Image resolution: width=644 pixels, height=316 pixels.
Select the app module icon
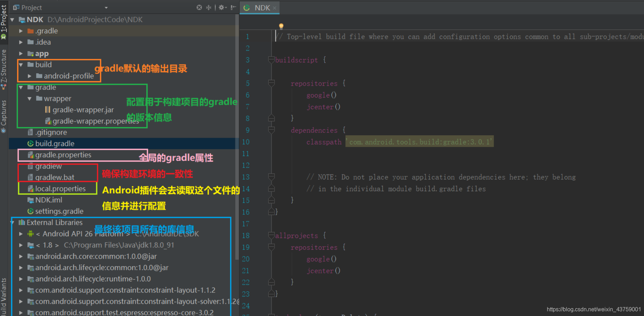click(31, 53)
